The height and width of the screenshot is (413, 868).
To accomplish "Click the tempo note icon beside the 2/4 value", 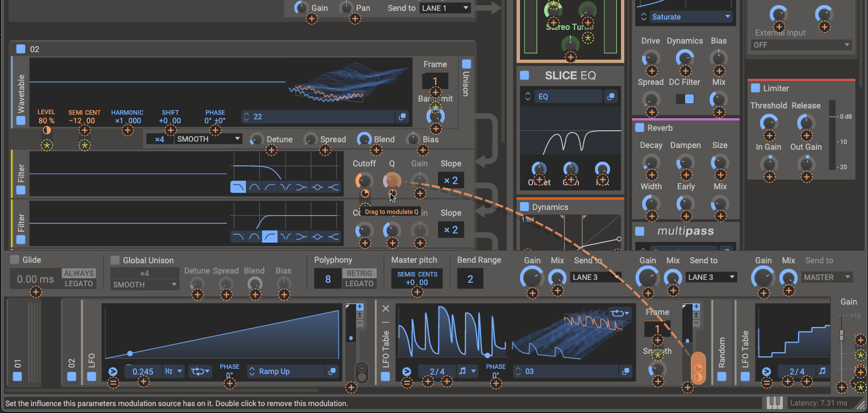I will tap(467, 371).
